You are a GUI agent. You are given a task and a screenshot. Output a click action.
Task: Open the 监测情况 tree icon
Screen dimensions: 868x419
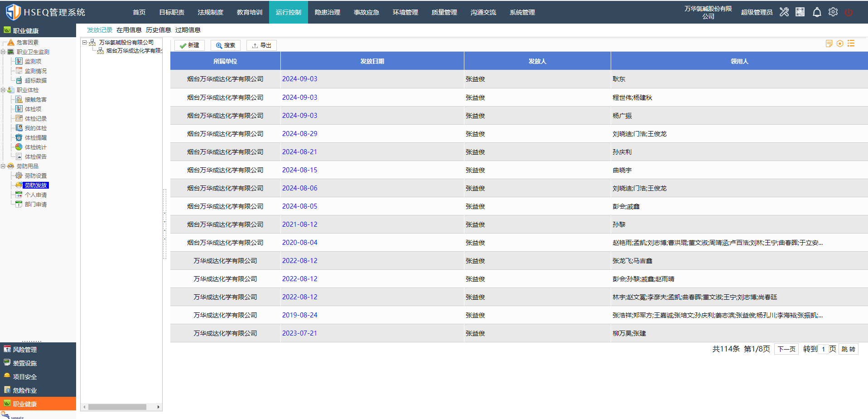pyautogui.click(x=19, y=71)
